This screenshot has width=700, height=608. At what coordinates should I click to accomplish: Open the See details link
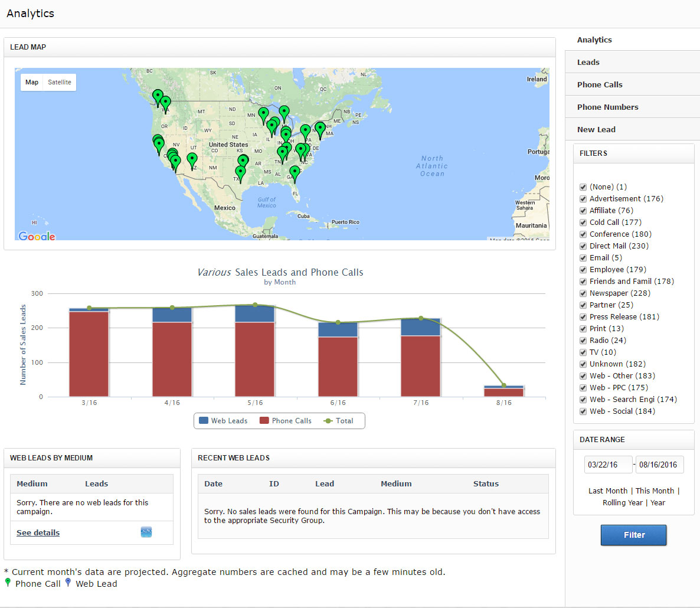[38, 532]
